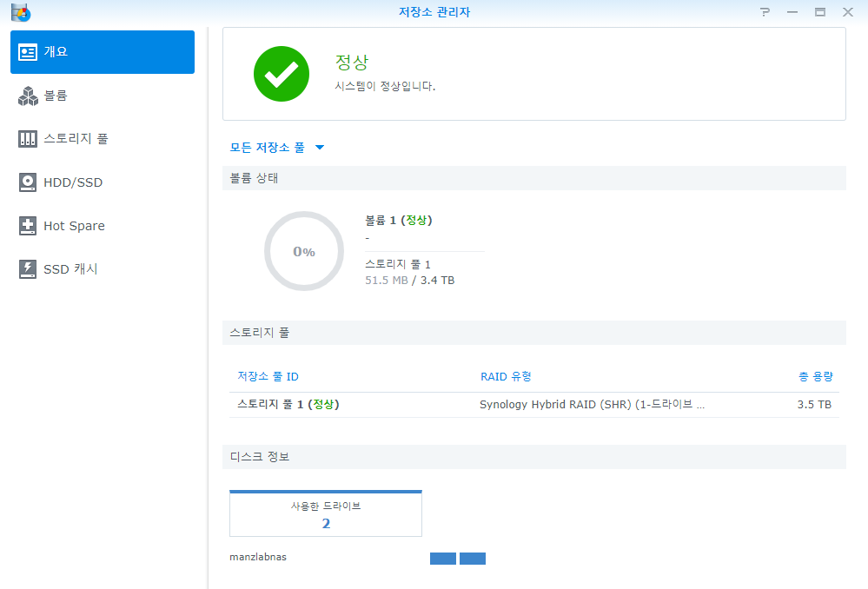
Task: Open the Hot Spare sidebar icon
Action: coord(27,225)
